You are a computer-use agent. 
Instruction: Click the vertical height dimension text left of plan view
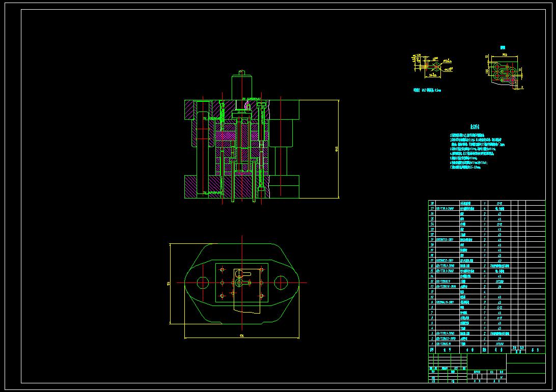click(x=169, y=284)
